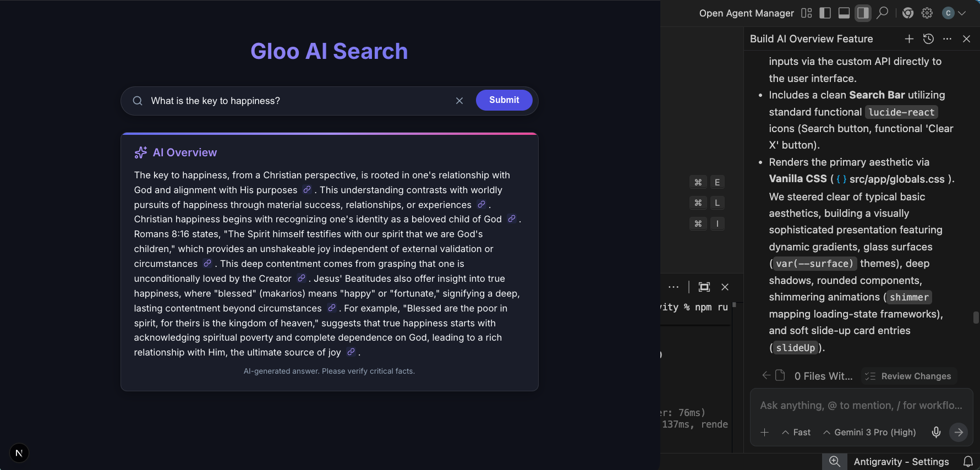Open the search magnifier in the title bar
Image resolution: width=980 pixels, height=470 pixels.
click(x=883, y=13)
